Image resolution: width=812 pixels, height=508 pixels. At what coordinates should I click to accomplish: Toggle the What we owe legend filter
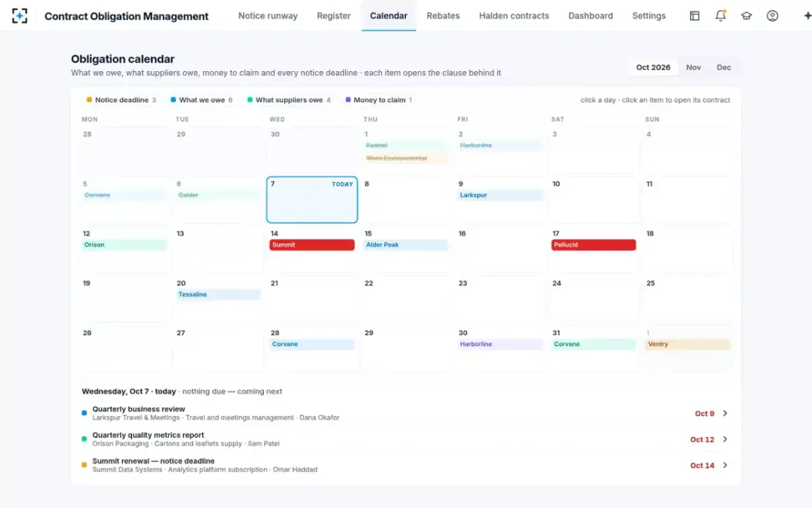coord(202,100)
